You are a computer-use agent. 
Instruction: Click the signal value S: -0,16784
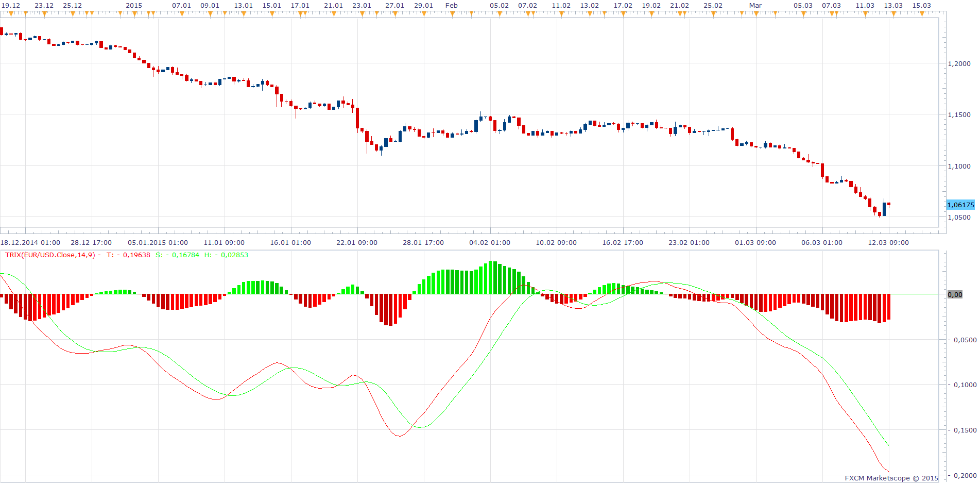tap(177, 255)
